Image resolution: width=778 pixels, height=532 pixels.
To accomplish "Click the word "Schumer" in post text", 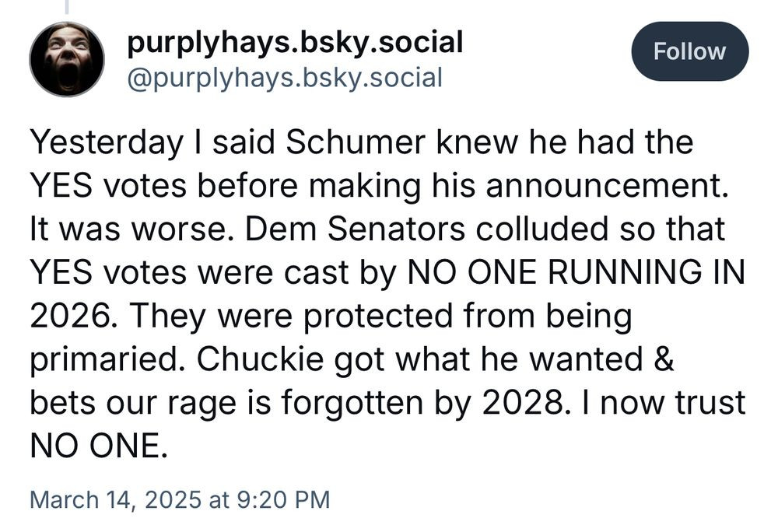I will coord(356,142).
